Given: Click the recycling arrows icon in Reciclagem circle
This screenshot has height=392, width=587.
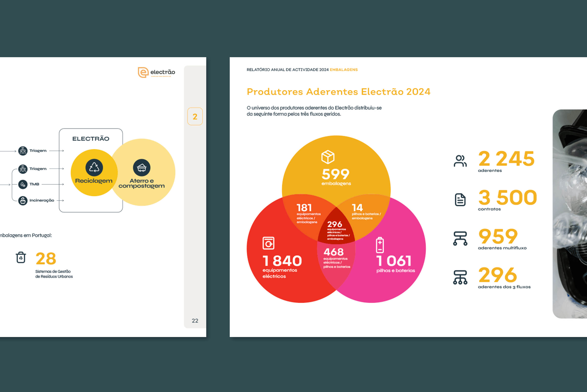Looking at the screenshot, I should [x=94, y=167].
